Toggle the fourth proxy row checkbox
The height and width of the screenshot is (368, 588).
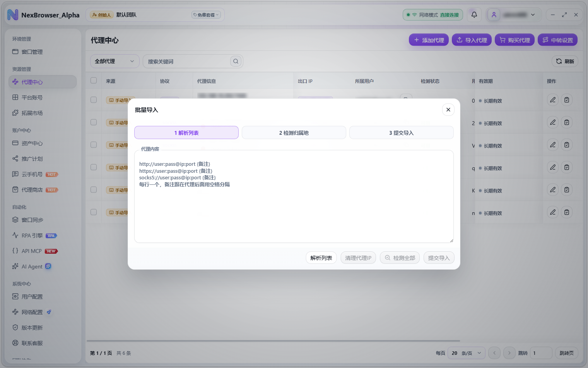[94, 167]
